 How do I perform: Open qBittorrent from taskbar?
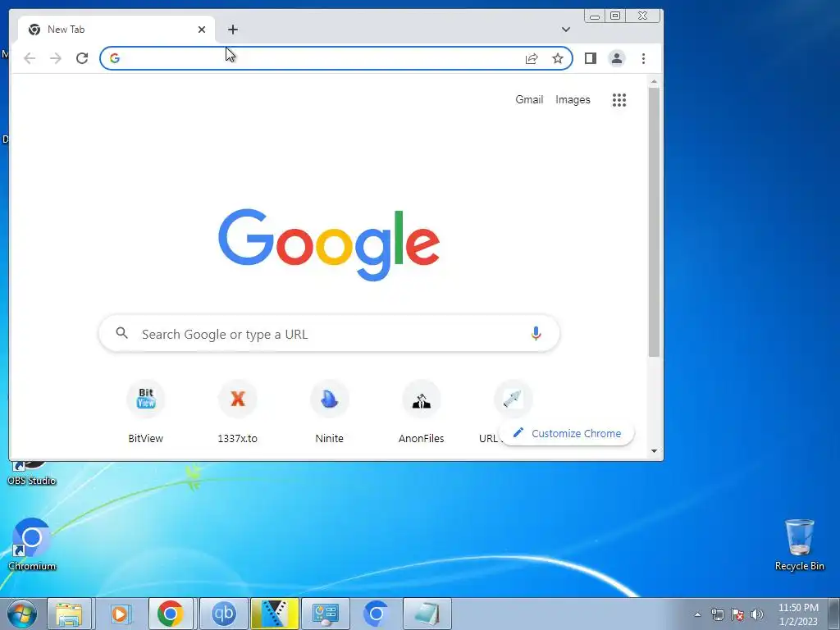224,614
